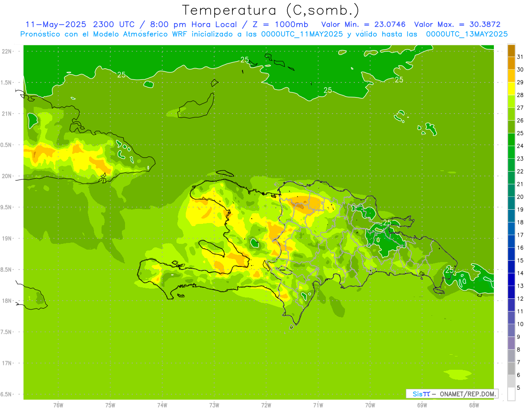Viewport: 532px width, 411px height.
Task: Click the amber color scale segment between 29 and 30
Action: point(511,76)
